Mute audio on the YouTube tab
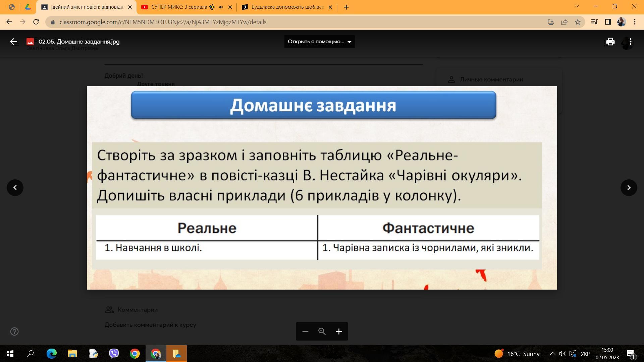The width and height of the screenshot is (644, 362). (x=221, y=7)
